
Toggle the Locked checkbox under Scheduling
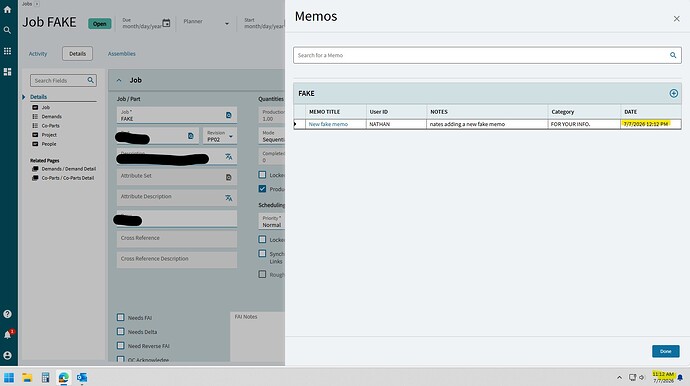click(262, 239)
